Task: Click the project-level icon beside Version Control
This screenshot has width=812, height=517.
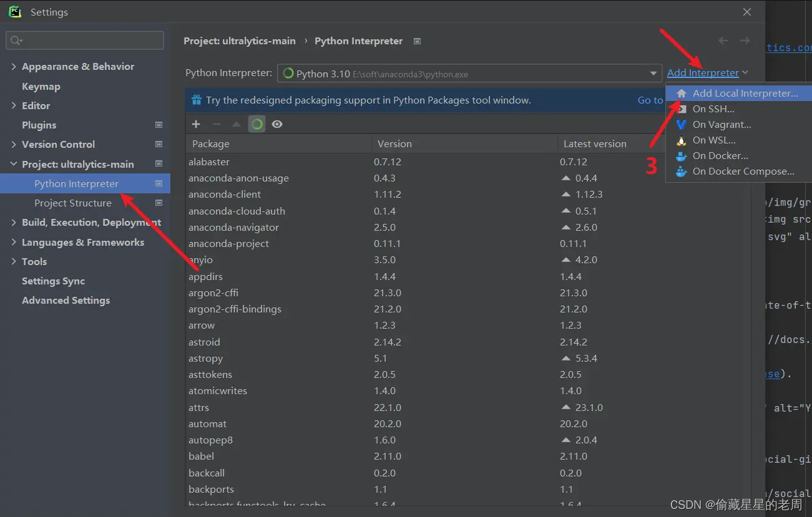Action: (x=159, y=144)
